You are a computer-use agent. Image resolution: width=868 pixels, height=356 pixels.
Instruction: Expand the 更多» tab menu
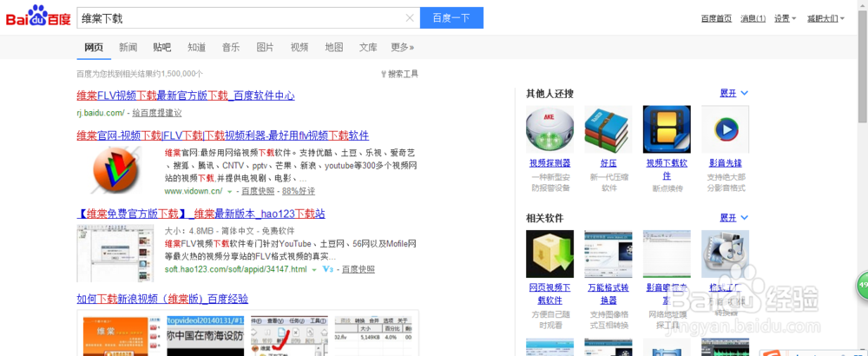point(403,47)
